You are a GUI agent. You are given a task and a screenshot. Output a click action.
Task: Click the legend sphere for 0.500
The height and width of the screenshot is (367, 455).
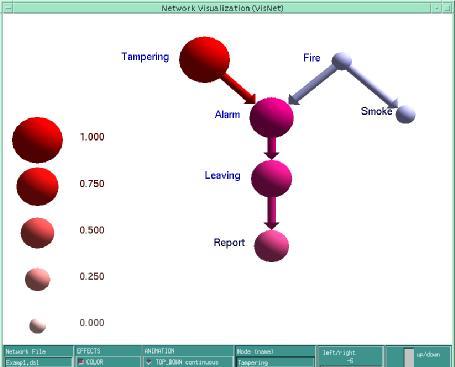[x=37, y=233]
